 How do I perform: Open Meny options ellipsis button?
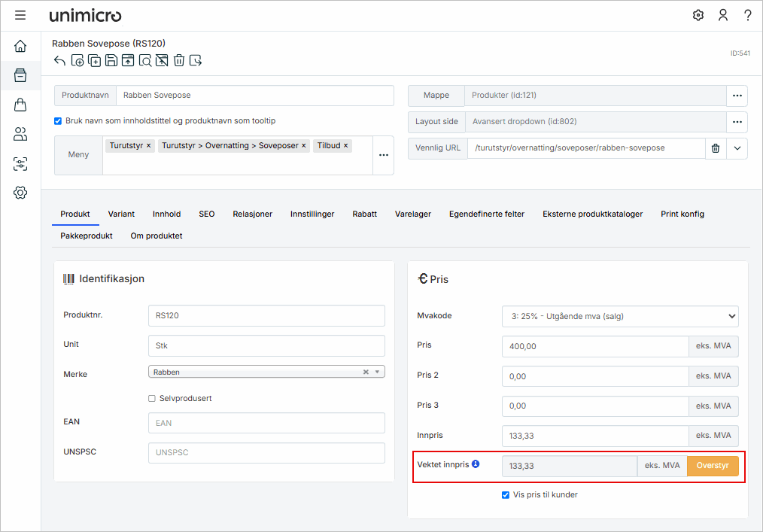click(384, 155)
